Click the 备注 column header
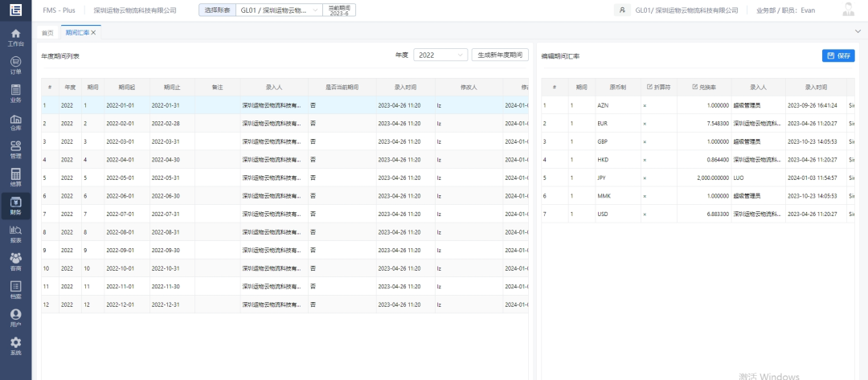Viewport: 868px width, 380px height. (x=217, y=88)
